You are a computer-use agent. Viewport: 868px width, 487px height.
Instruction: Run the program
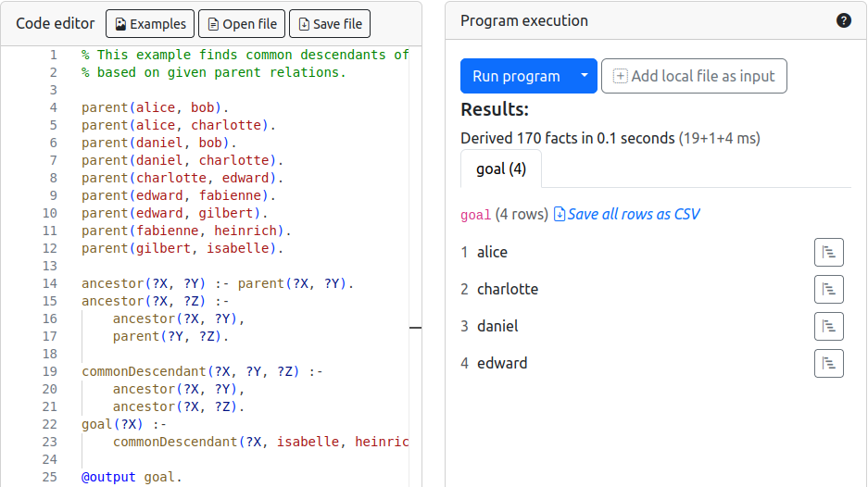pyautogui.click(x=516, y=76)
